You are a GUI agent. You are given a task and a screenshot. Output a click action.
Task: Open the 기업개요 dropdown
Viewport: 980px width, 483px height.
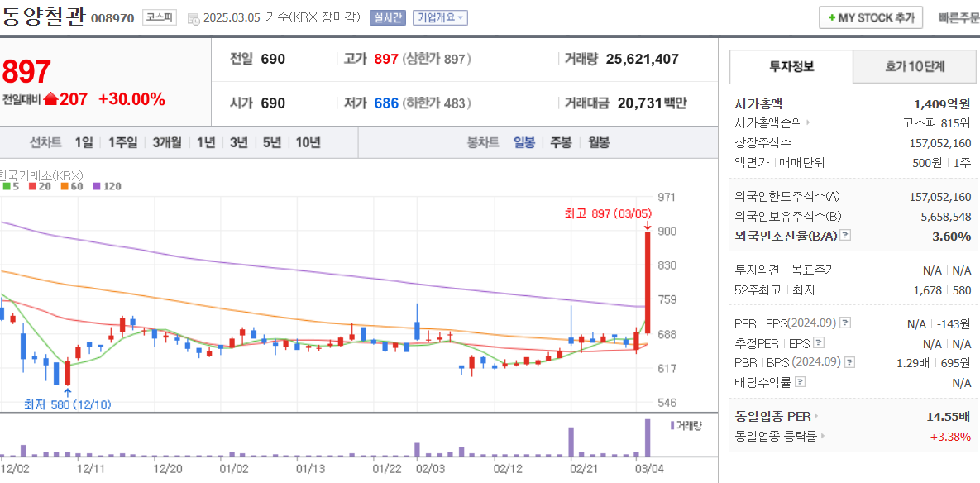[x=440, y=17]
